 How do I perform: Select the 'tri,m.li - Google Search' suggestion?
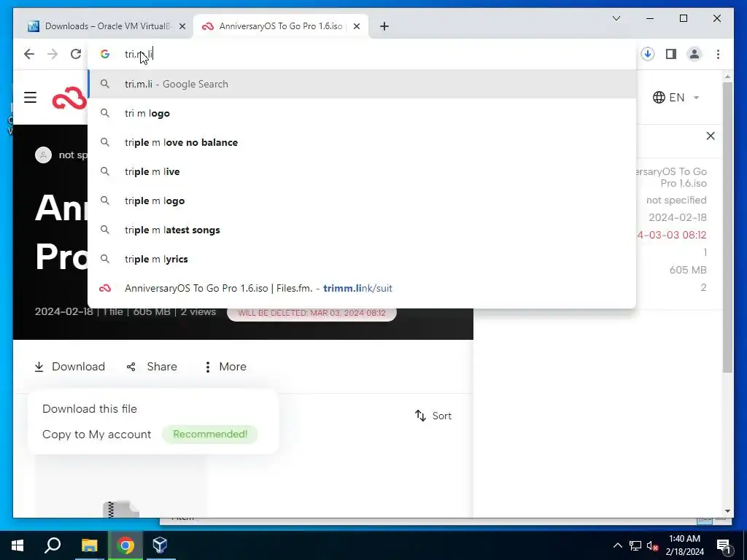(x=362, y=84)
